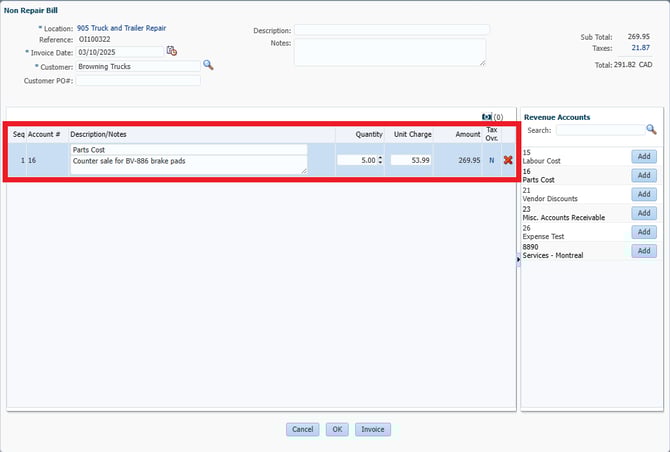
Task: Click the Invoice button
Action: click(x=372, y=429)
